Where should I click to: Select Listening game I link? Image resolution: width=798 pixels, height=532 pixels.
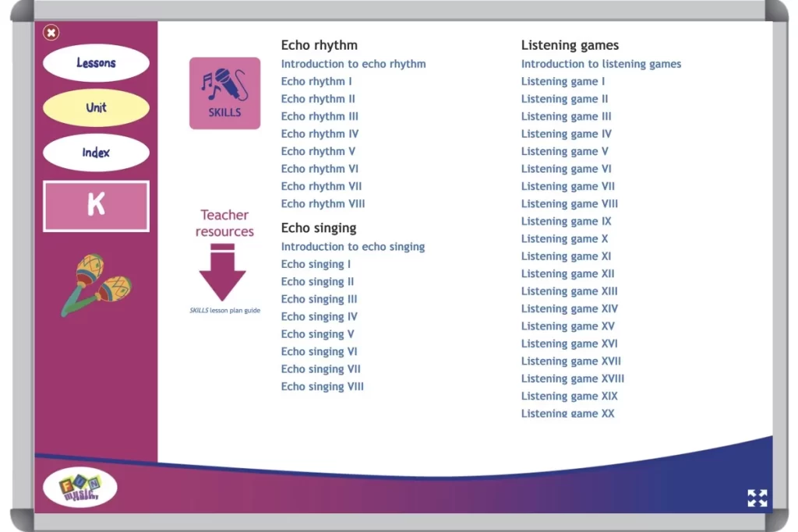click(562, 82)
